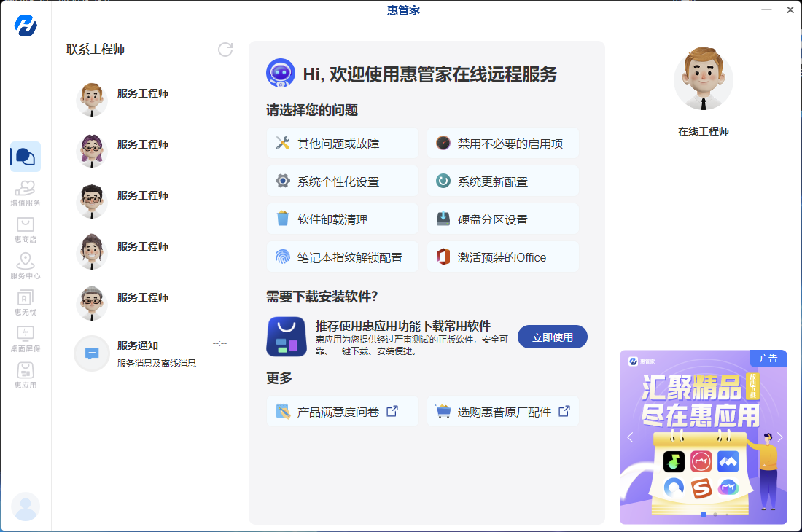The height and width of the screenshot is (532, 802).
Task: Switch to the 联系工程师 chat tab
Action: tap(26, 155)
